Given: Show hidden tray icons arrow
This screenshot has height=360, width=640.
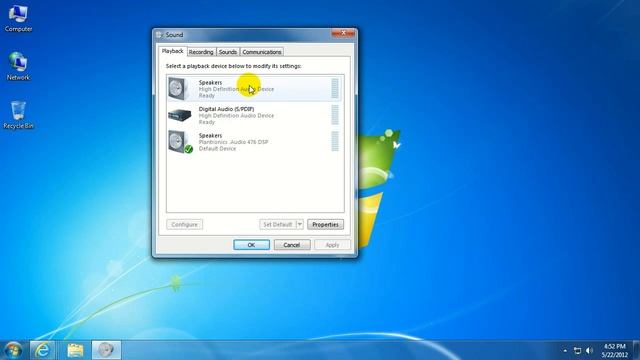Looking at the screenshot, I should click(x=565, y=351).
